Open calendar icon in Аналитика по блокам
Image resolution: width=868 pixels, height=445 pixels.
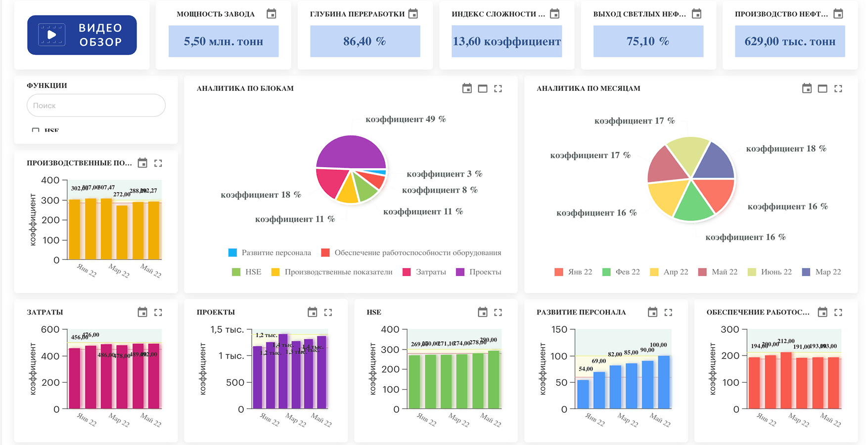(x=467, y=89)
